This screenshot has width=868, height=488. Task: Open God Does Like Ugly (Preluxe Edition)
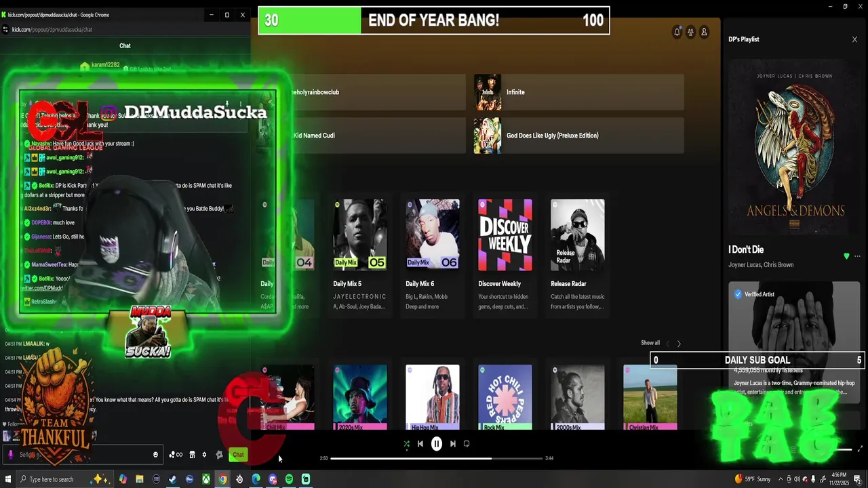578,136
